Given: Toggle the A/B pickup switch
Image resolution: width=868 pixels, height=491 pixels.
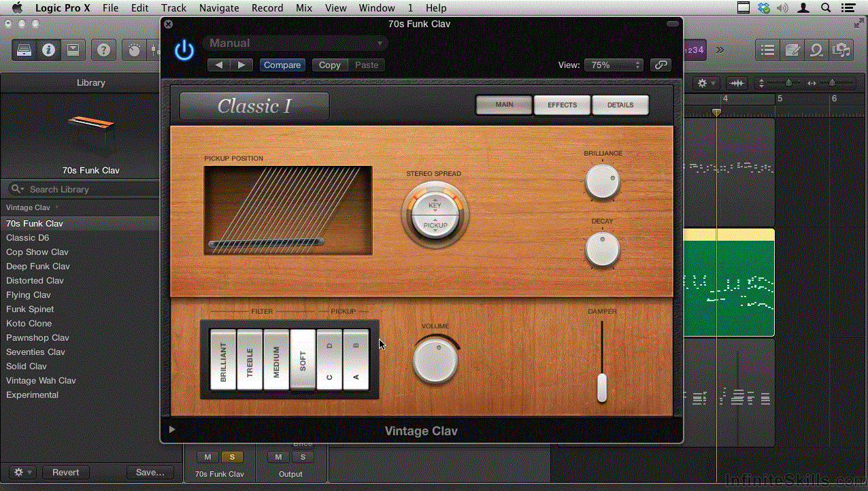Looking at the screenshot, I should coord(356,360).
